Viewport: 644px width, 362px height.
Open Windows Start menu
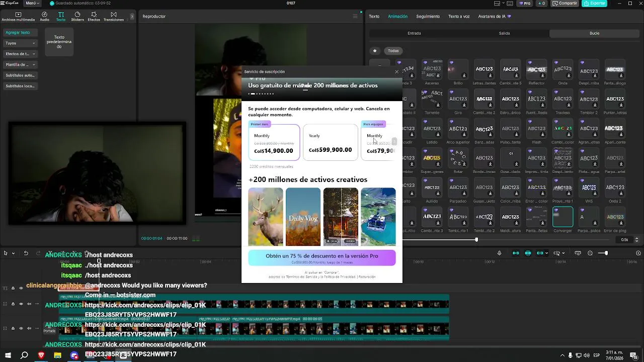click(x=8, y=355)
